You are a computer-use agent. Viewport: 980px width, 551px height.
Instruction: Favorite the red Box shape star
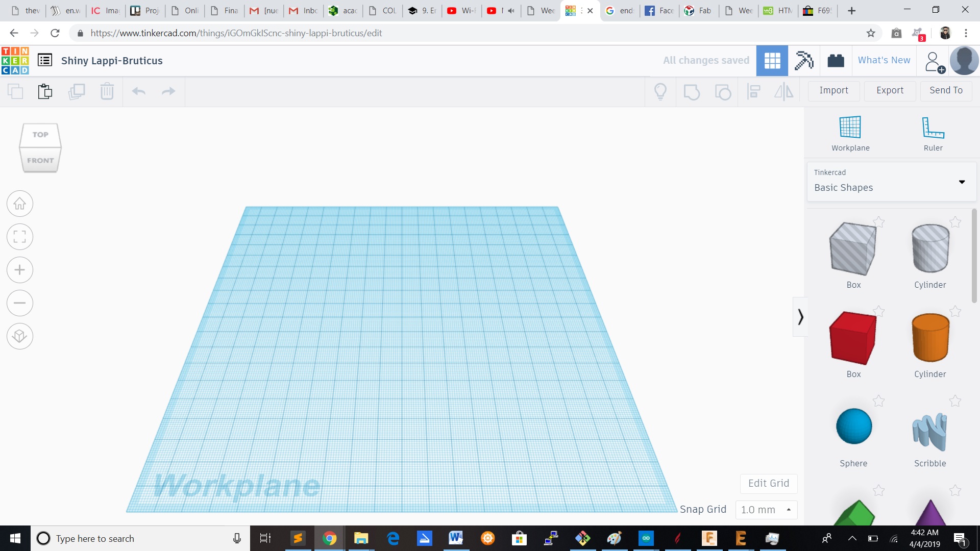tap(878, 311)
